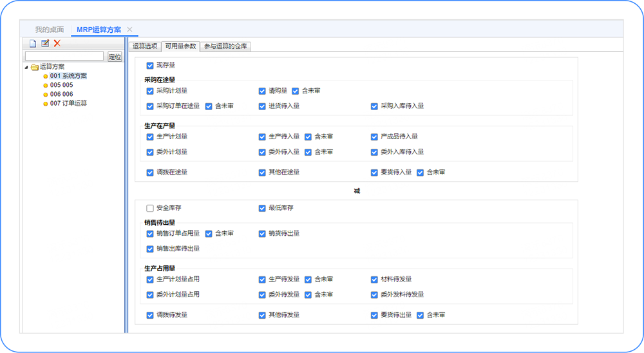Click the 运算方案 folder icon
Viewport: 644px width, 353px height.
coord(35,66)
